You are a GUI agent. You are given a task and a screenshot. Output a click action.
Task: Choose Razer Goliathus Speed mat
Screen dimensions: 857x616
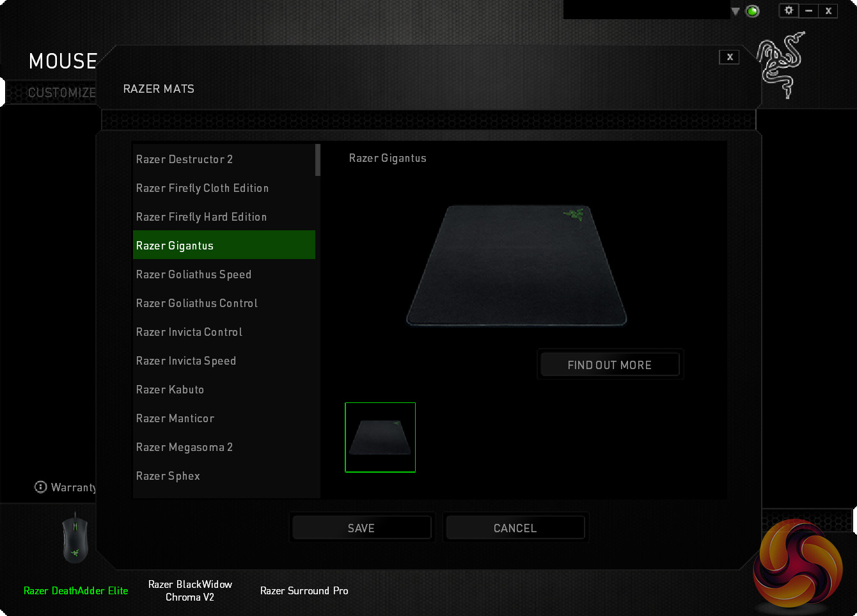[224, 274]
